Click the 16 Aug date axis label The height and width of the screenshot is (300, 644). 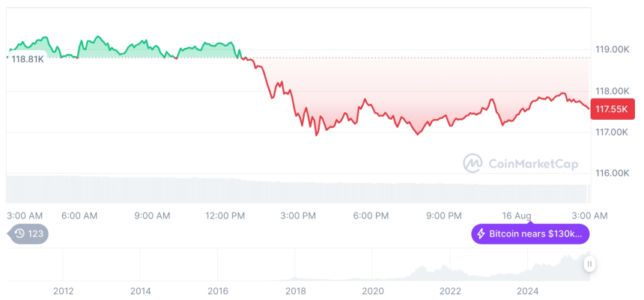517,215
